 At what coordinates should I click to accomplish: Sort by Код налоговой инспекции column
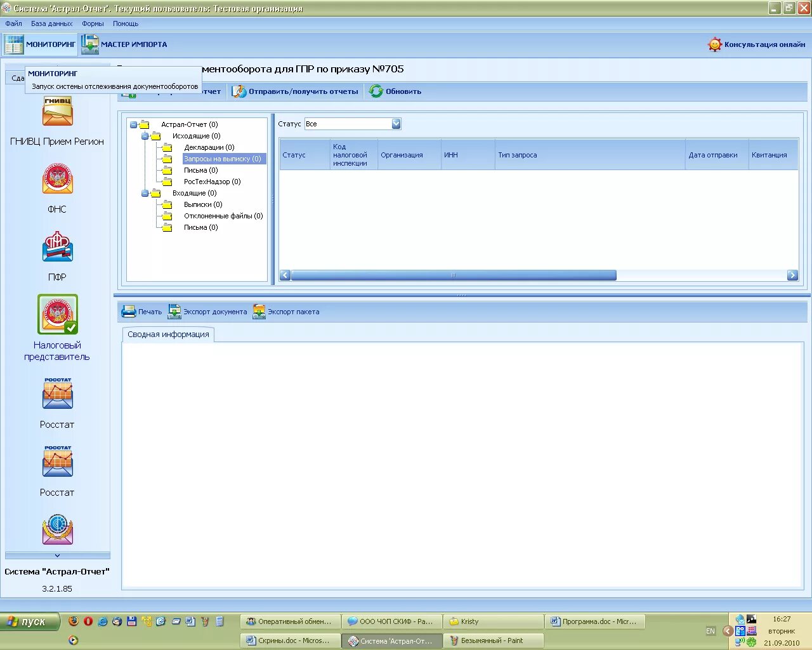click(x=354, y=155)
